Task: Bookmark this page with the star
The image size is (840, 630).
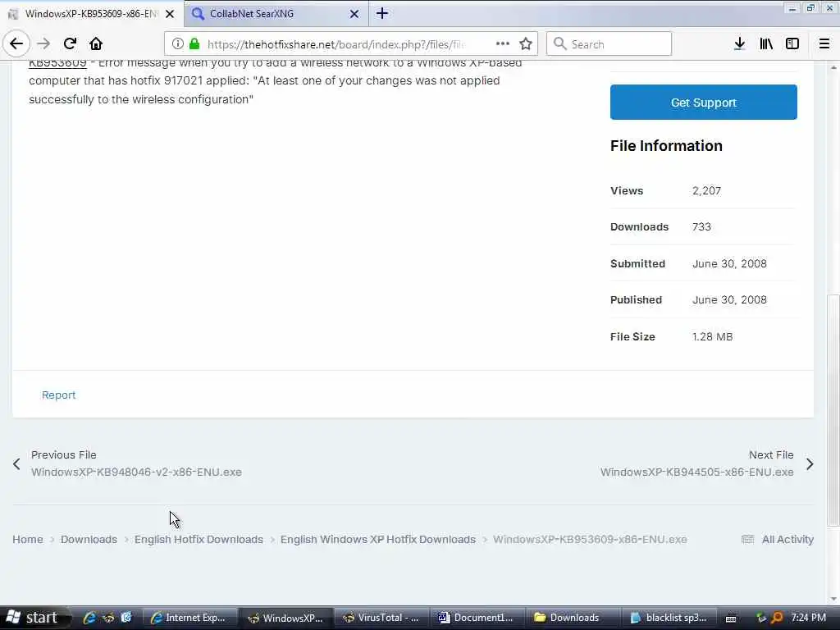Action: click(526, 44)
